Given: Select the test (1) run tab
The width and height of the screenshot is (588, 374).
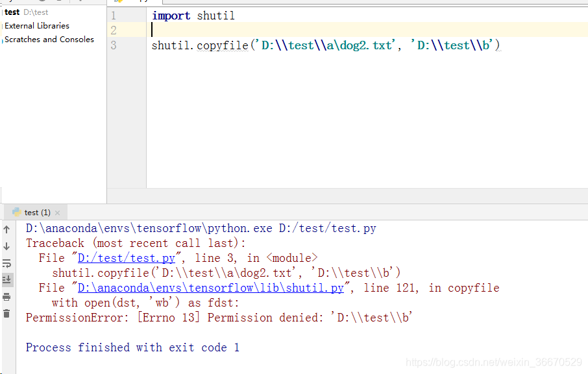Looking at the screenshot, I should [x=36, y=213].
